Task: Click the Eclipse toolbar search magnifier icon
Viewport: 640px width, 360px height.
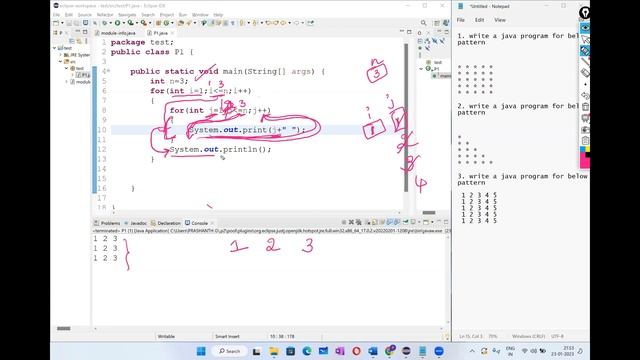Action: [x=424, y=23]
